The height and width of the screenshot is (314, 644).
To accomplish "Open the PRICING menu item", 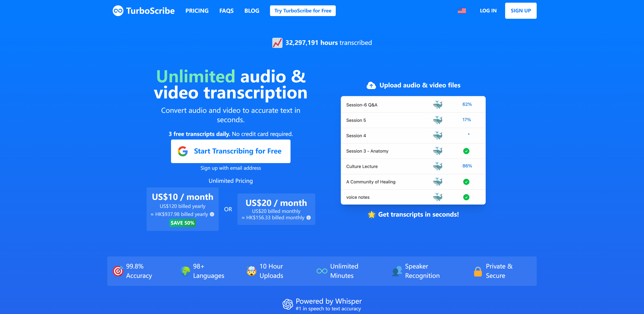I will point(197,11).
